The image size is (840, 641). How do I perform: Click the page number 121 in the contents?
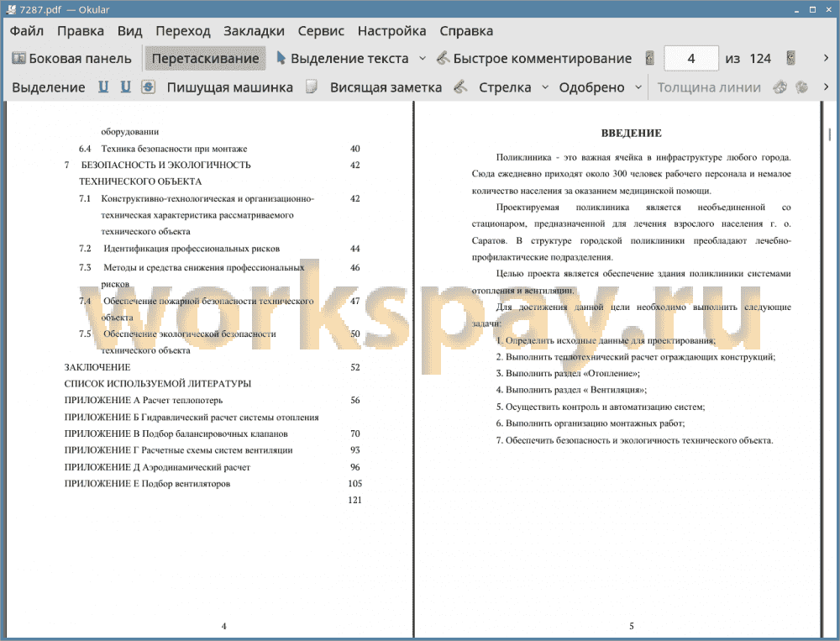click(x=354, y=500)
